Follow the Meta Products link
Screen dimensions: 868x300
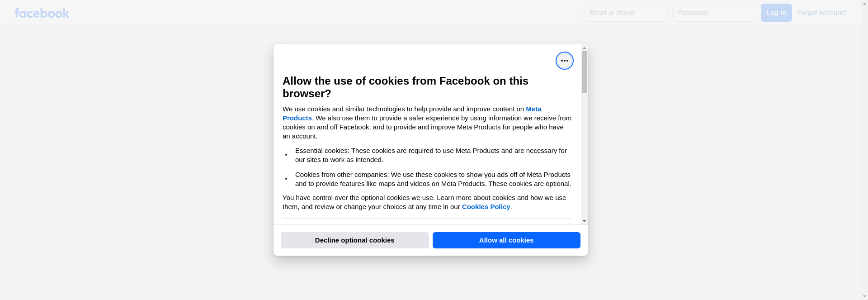pyautogui.click(x=533, y=109)
